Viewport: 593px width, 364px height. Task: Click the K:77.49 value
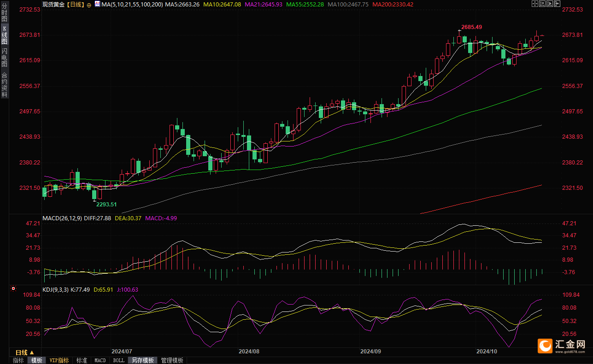(80, 290)
